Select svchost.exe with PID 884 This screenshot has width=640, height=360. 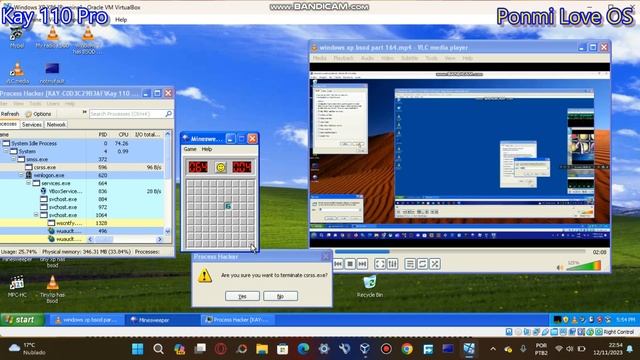click(x=82, y=199)
